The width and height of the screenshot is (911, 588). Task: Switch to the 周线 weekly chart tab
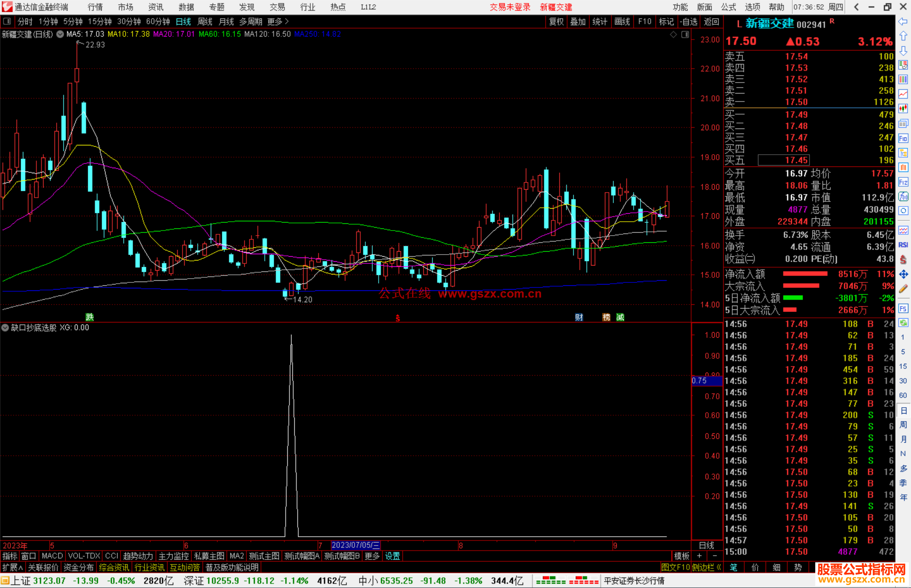(x=205, y=21)
